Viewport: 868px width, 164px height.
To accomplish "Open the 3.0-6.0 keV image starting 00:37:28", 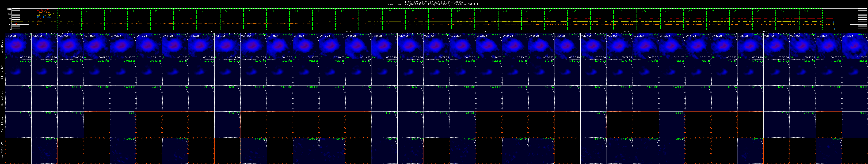I will point(855,46).
